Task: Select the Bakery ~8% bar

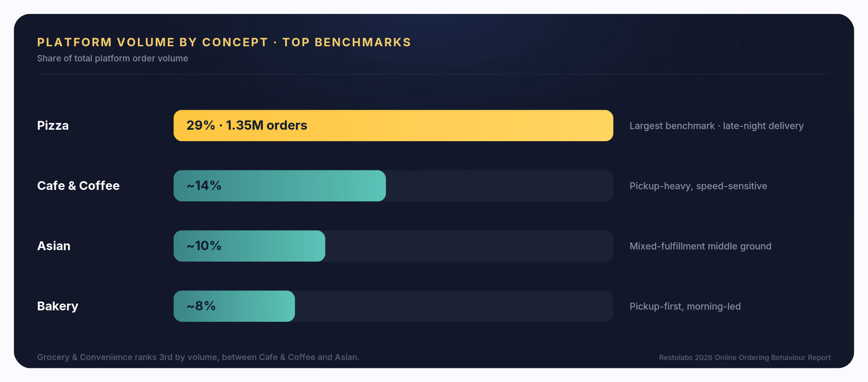Action: pyautogui.click(x=234, y=306)
